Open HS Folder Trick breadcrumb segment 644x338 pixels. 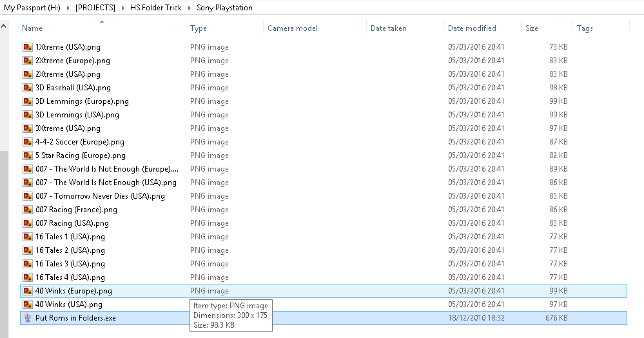[155, 8]
